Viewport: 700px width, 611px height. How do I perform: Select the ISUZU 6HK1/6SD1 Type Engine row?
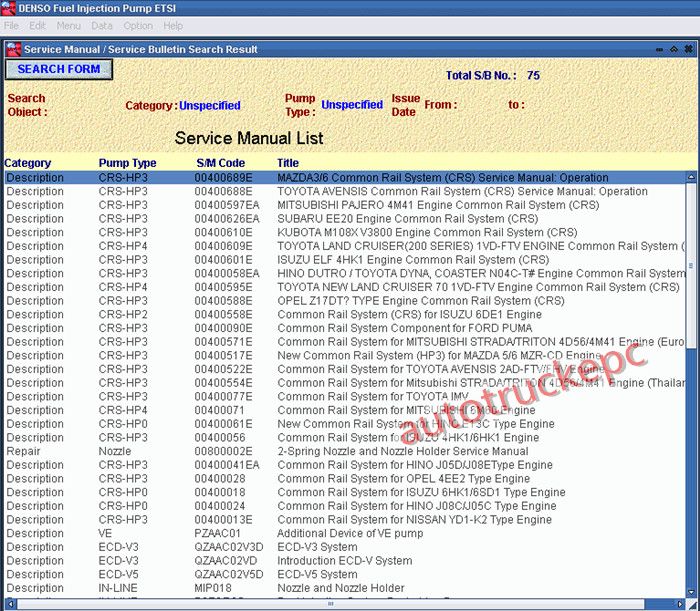pos(345,492)
